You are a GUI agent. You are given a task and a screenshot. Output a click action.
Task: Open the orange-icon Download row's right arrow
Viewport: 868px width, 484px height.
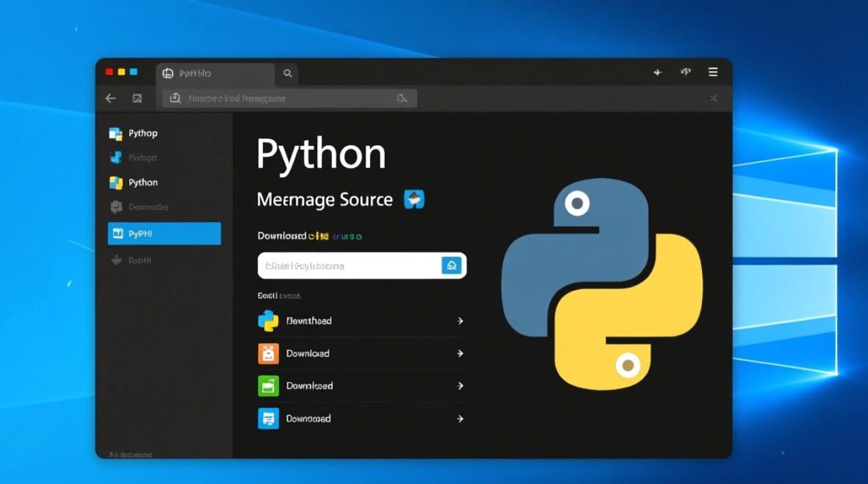(x=460, y=354)
